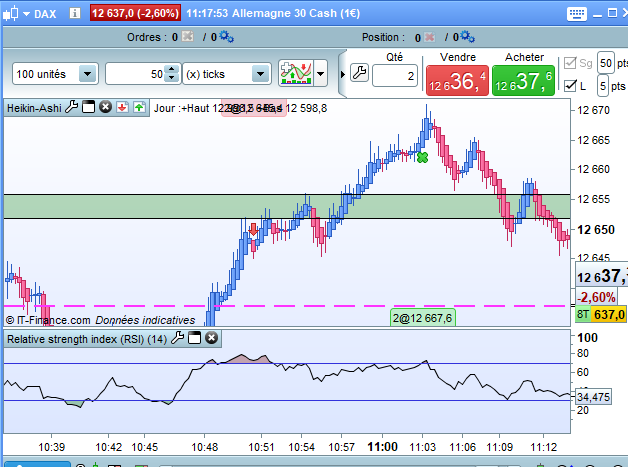Click the magenta dashed horizontal line
Screen dimensions: 628x467
287,306
